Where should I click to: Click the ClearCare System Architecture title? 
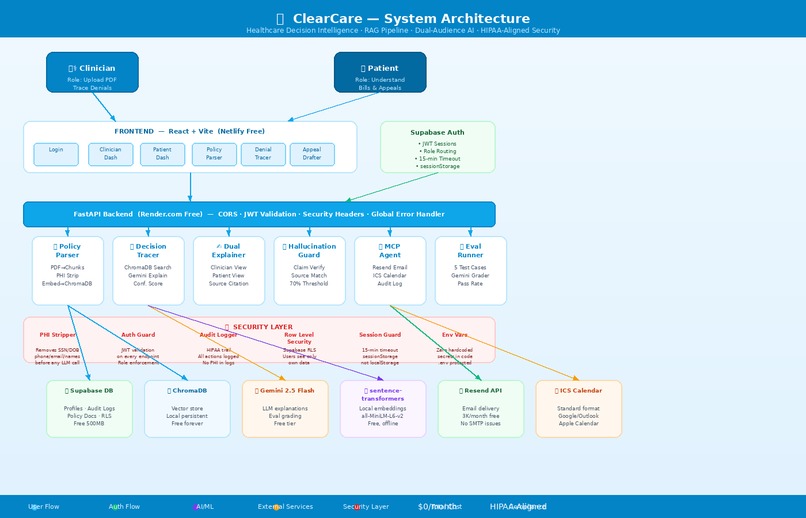(x=403, y=18)
